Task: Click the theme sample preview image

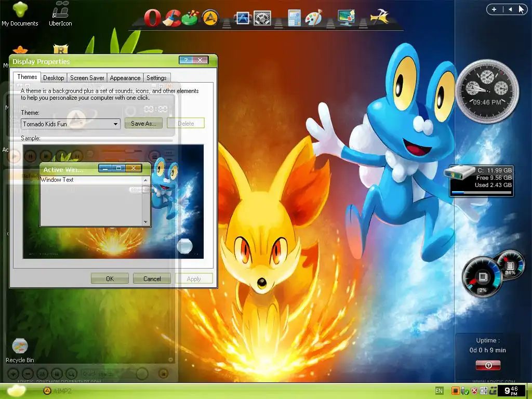Action: click(113, 202)
